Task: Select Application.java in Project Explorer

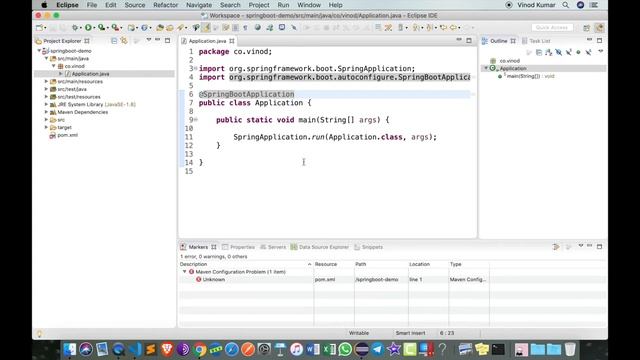Action: tap(90, 74)
